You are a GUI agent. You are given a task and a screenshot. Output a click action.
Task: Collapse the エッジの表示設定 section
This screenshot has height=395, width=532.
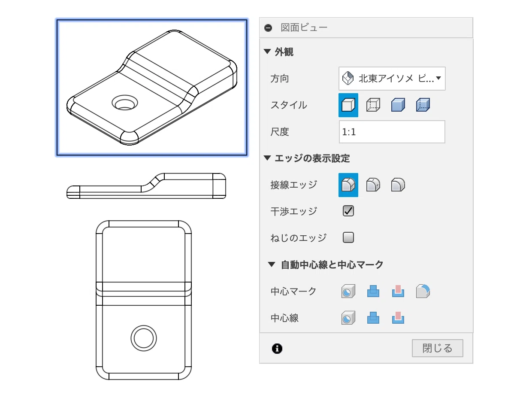pos(267,158)
